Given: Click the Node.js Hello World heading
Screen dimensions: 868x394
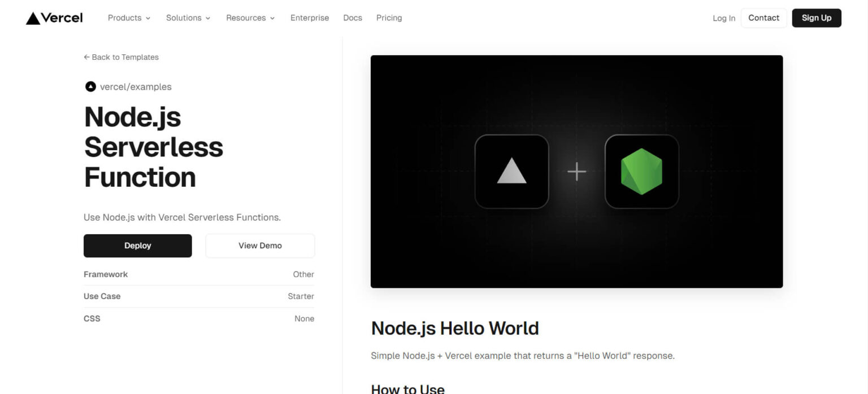Looking at the screenshot, I should [455, 328].
